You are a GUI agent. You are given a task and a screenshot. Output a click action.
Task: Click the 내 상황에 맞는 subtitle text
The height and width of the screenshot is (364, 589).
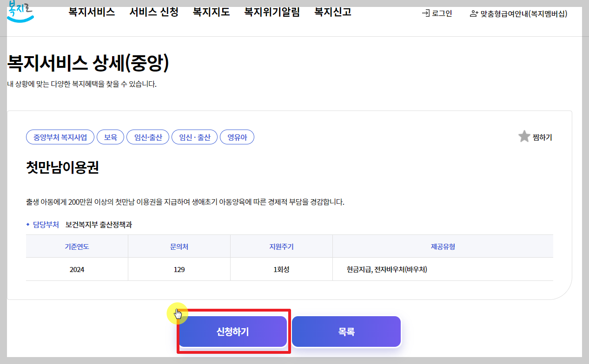point(82,84)
